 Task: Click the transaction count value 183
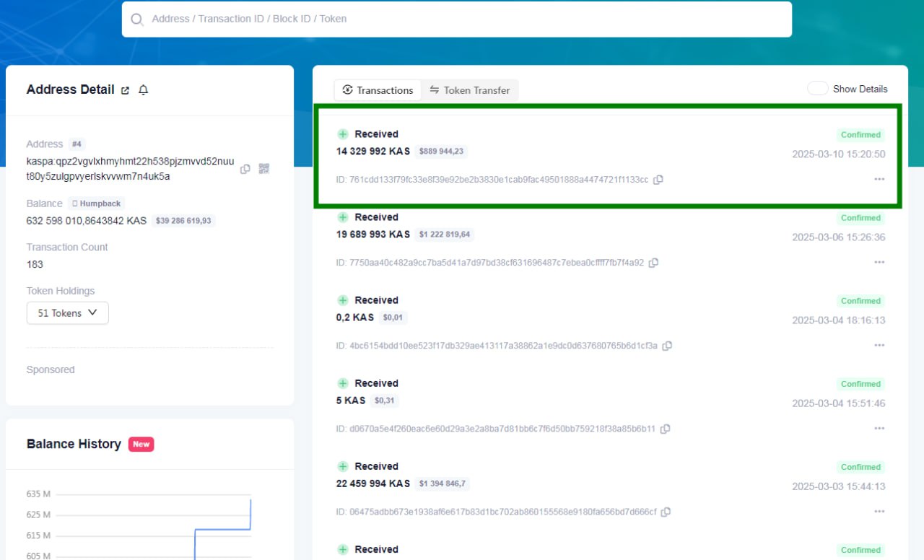pos(35,264)
